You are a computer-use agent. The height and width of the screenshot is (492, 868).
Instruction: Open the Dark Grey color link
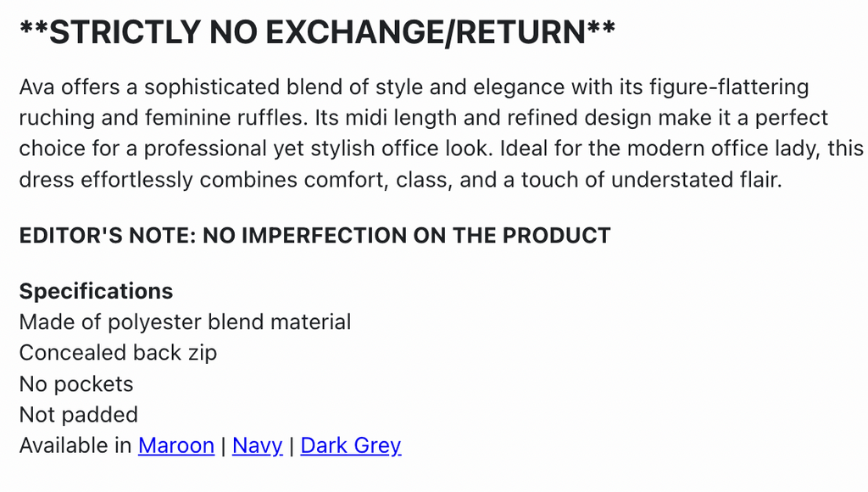350,445
